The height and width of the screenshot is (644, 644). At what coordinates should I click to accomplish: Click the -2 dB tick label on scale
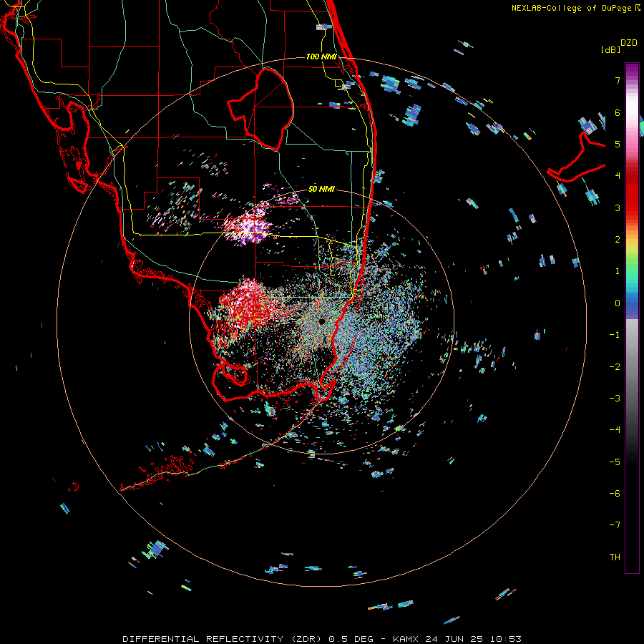tap(615, 367)
